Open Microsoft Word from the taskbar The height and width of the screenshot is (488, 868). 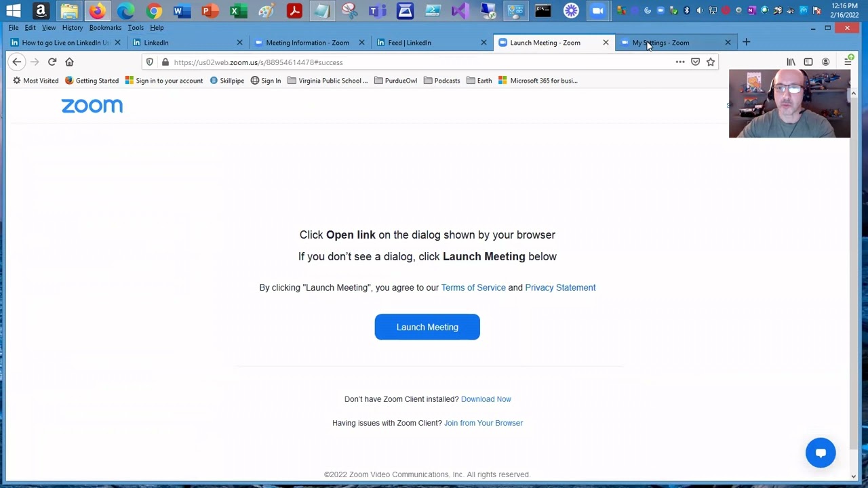(181, 11)
